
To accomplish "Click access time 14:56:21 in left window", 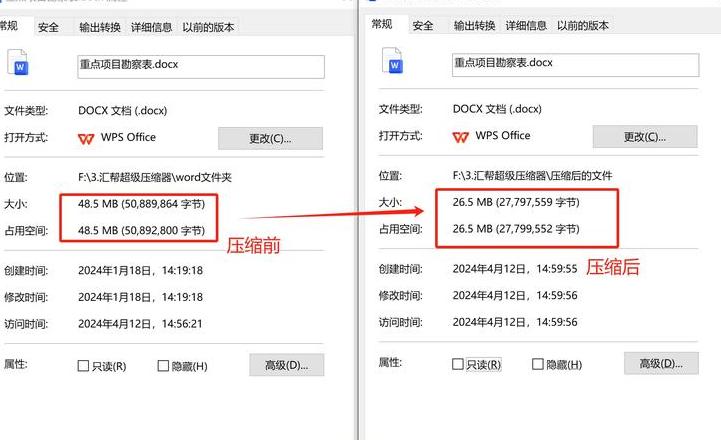I will click(x=140, y=324).
